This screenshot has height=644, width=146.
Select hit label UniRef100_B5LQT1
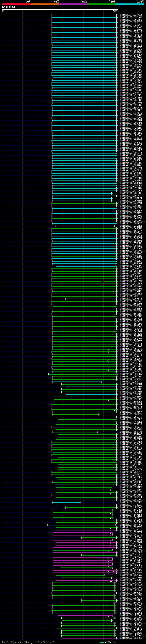point(131,349)
